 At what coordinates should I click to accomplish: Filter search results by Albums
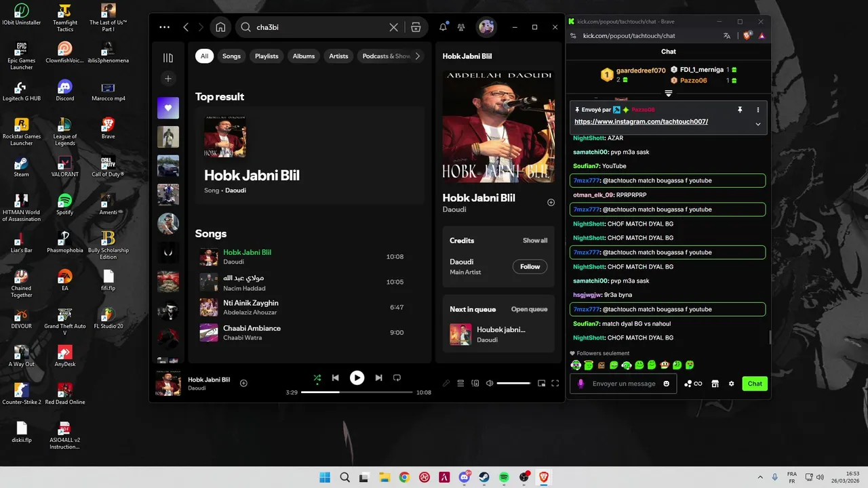(x=304, y=56)
